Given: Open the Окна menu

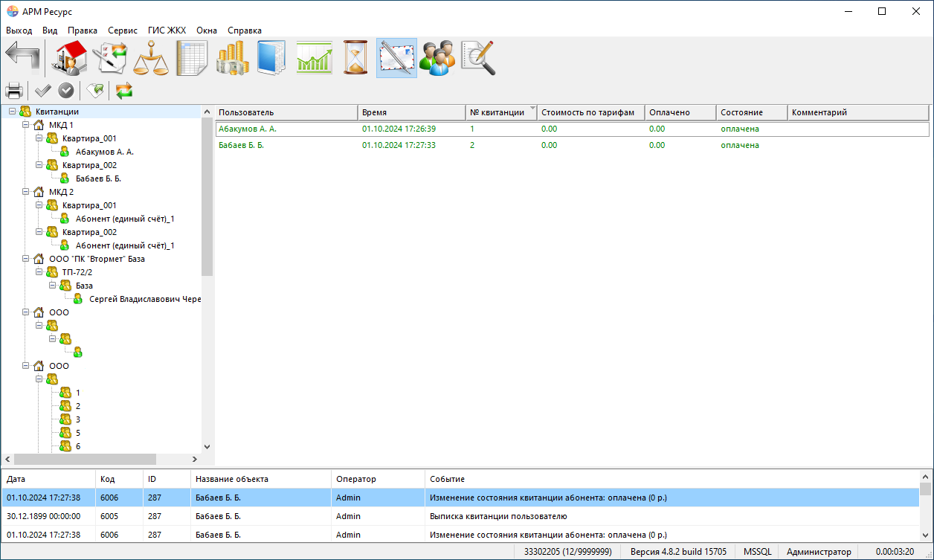Looking at the screenshot, I should point(207,30).
